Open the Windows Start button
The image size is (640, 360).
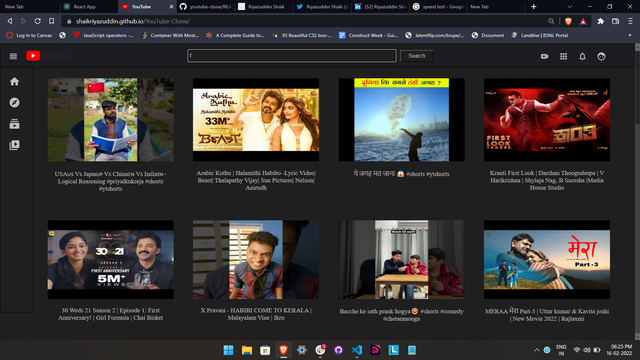(x=228, y=350)
